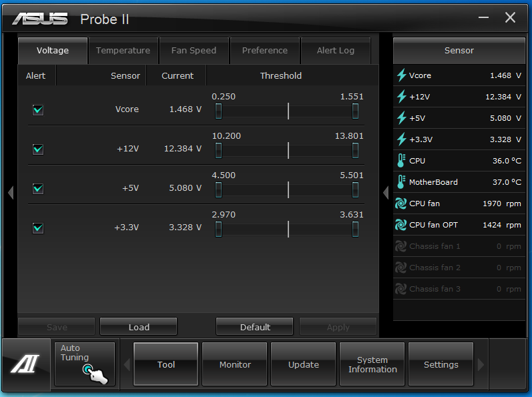The height and width of the screenshot is (397, 532).
Task: Collapse the Sensor panel using its arrow
Action: (386, 193)
